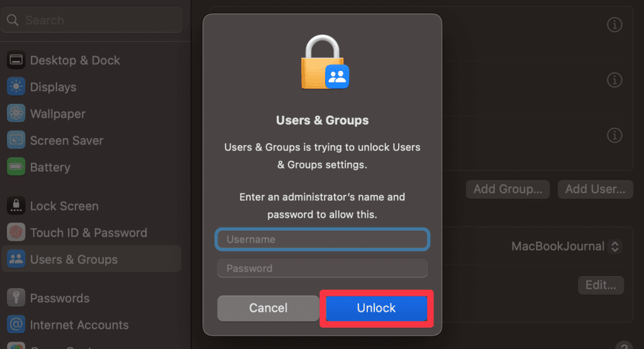The width and height of the screenshot is (644, 349).
Task: Focus the Username input field
Action: coord(322,240)
